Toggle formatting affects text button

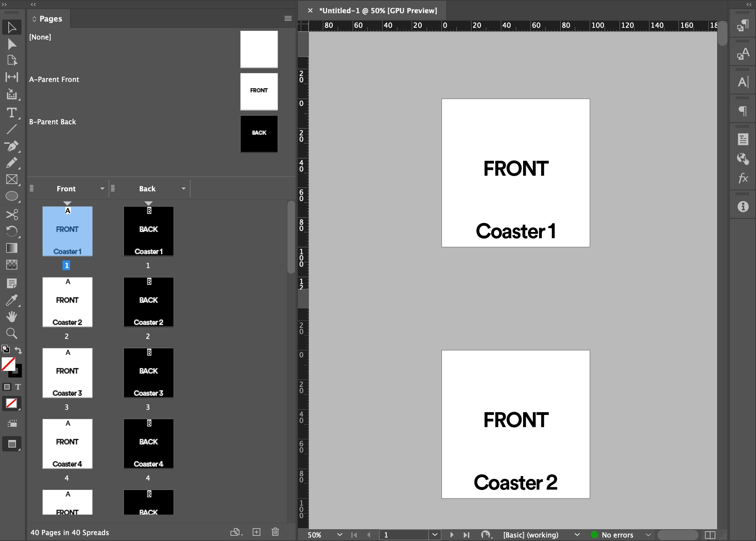pos(18,386)
